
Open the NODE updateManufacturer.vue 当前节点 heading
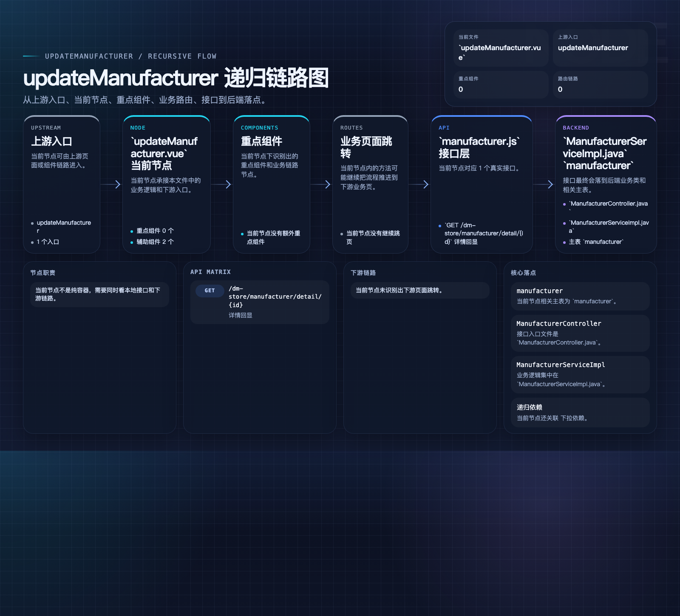click(164, 153)
